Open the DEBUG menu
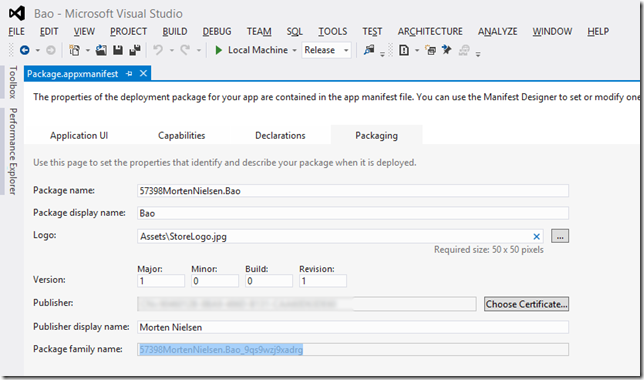 [x=217, y=32]
